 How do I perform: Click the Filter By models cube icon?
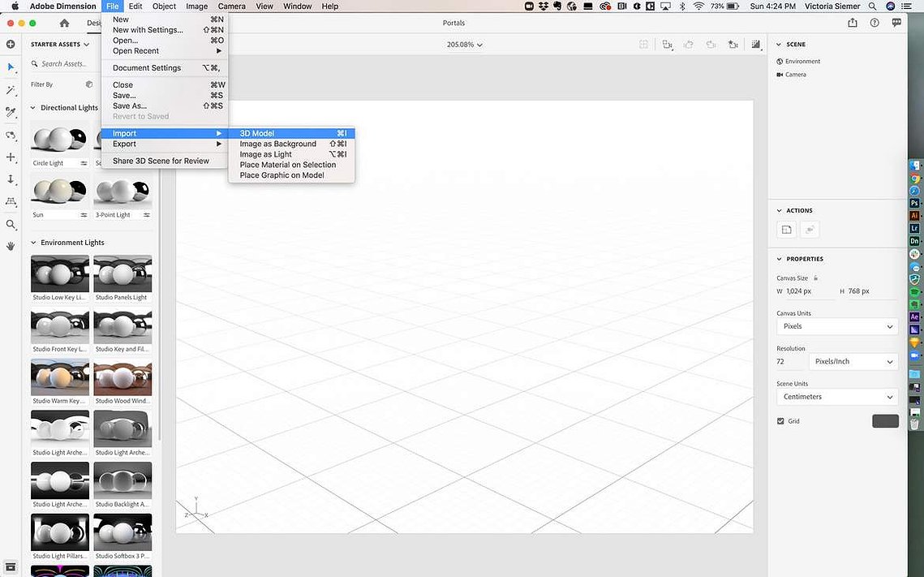pos(89,84)
